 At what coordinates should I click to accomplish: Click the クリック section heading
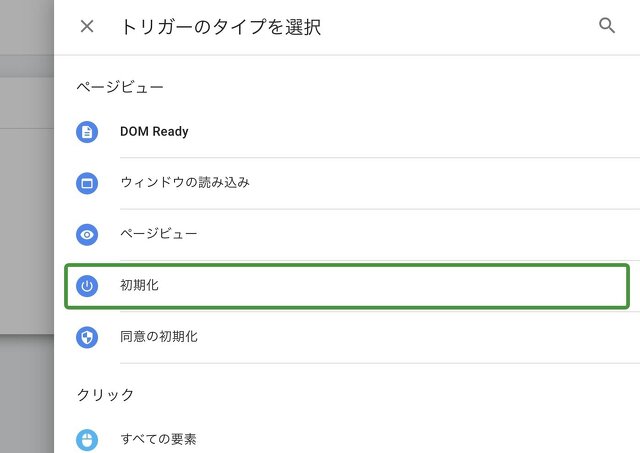[x=105, y=395]
